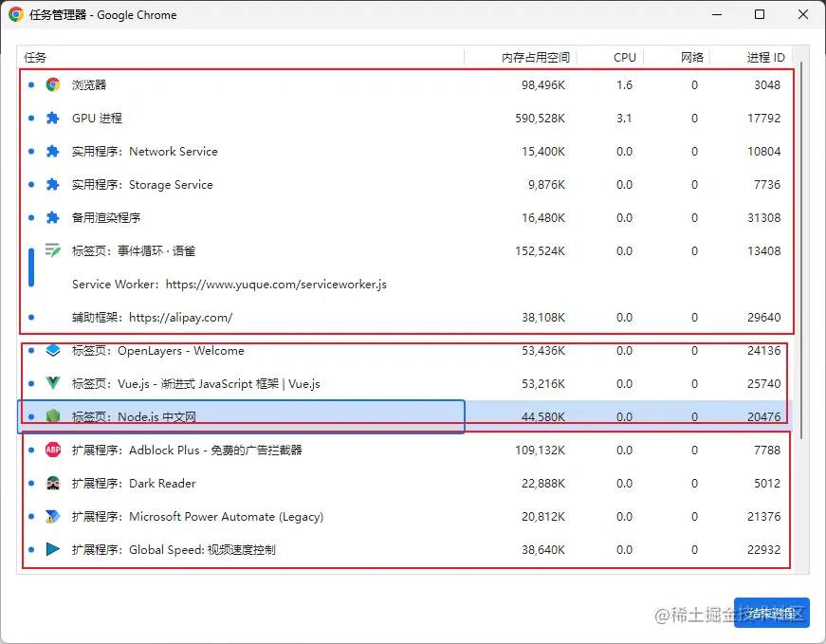Click process ID 22932

click(x=763, y=550)
